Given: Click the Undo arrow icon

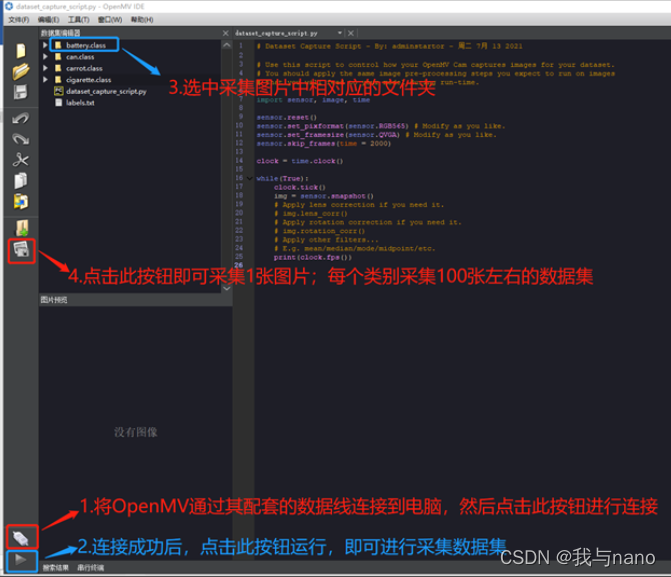Looking at the screenshot, I should pos(21,118).
